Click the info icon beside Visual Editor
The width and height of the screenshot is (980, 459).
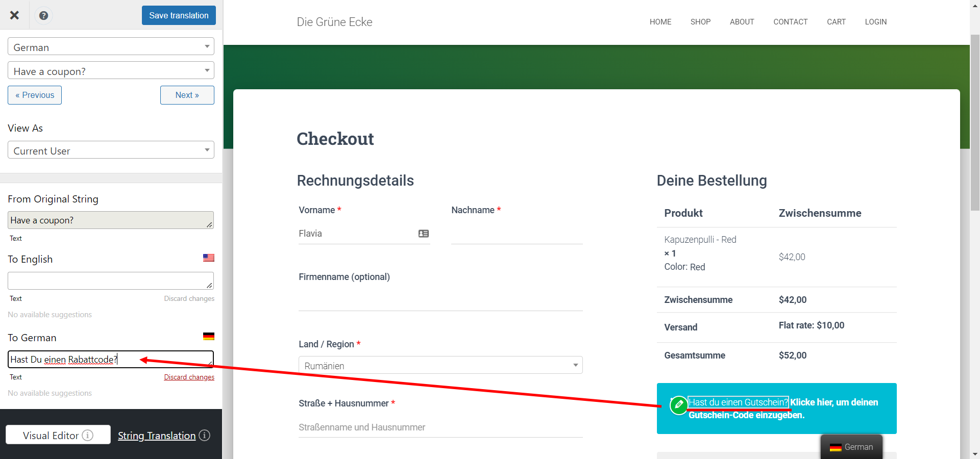(x=88, y=435)
